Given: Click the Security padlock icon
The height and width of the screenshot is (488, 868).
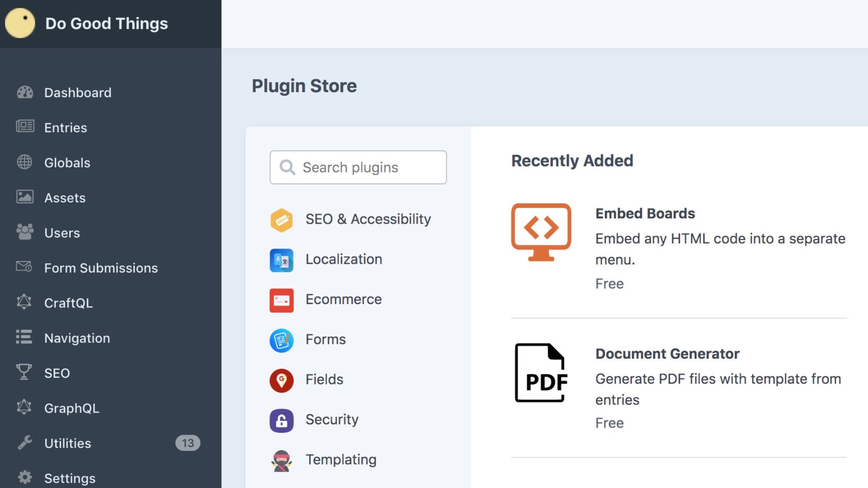Looking at the screenshot, I should (x=281, y=420).
